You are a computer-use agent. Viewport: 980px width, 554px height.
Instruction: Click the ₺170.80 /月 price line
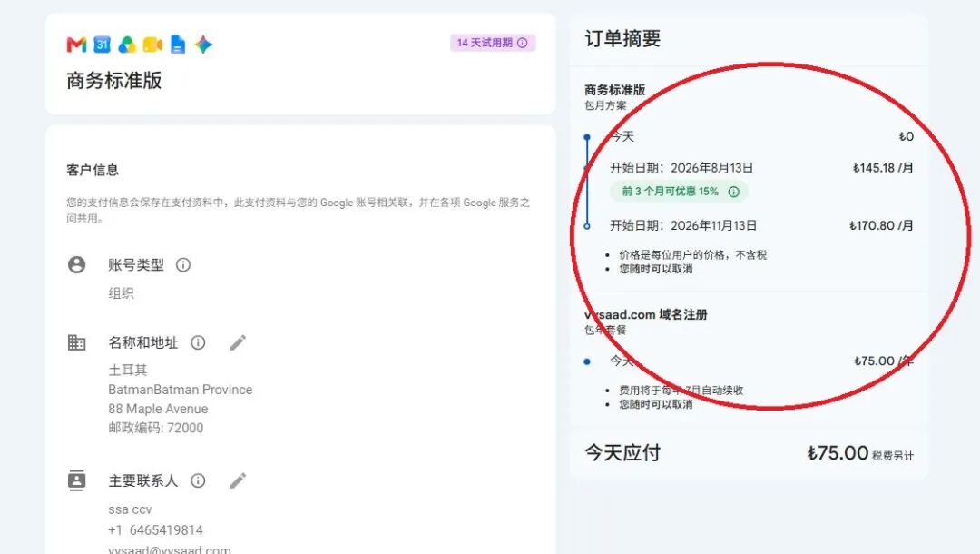point(881,226)
